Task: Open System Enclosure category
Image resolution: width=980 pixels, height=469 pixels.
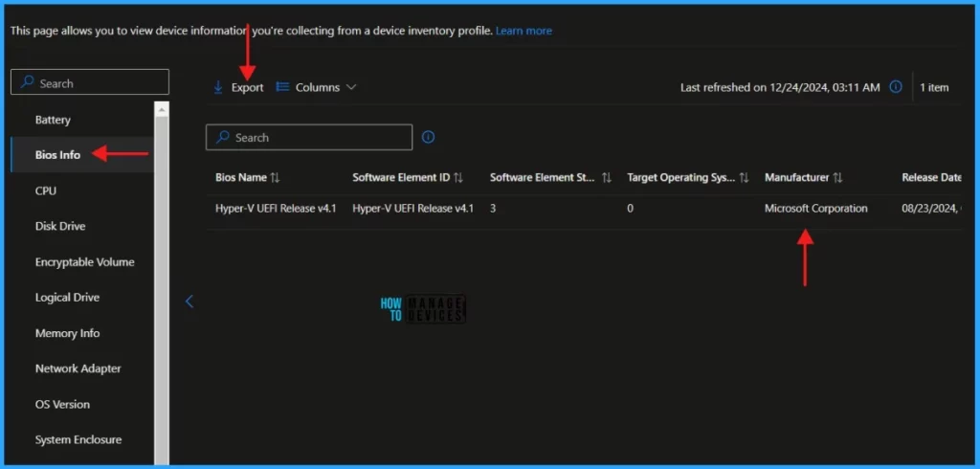Action: pos(78,439)
